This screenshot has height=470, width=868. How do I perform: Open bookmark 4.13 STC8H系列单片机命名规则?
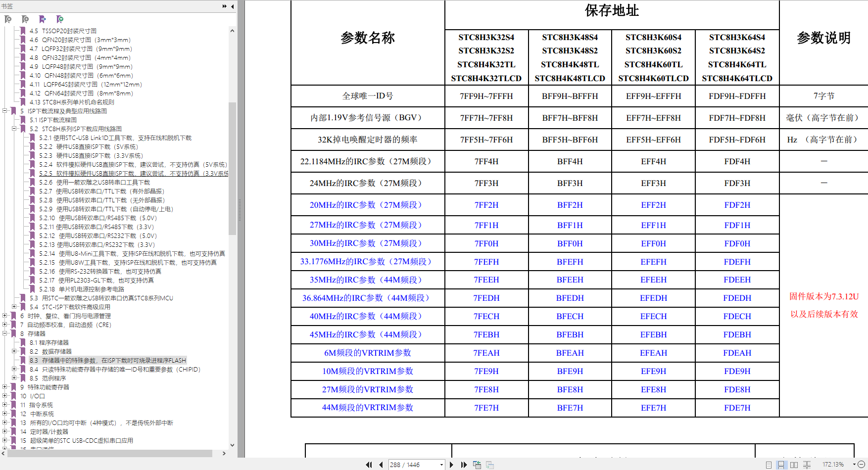tap(72, 102)
